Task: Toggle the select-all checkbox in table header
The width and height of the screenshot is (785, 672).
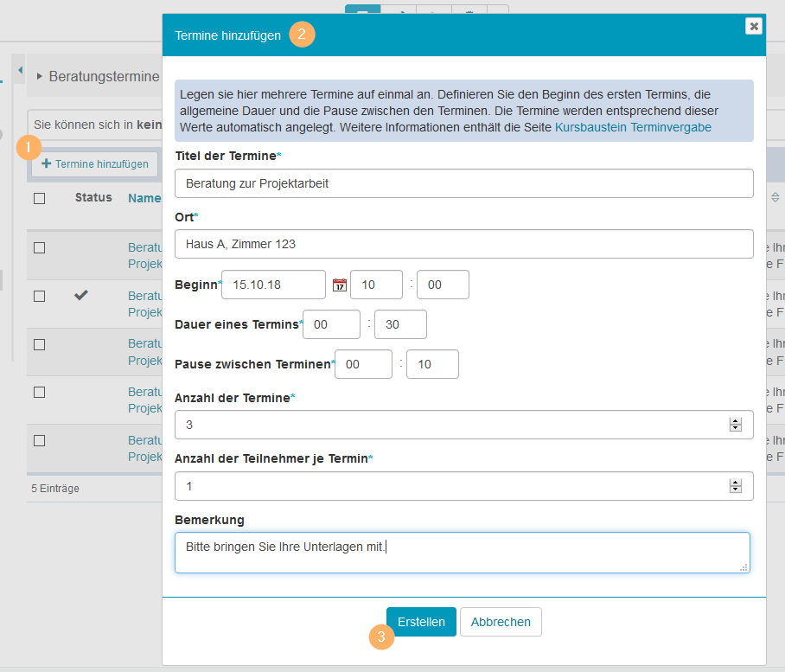Action: (x=39, y=198)
